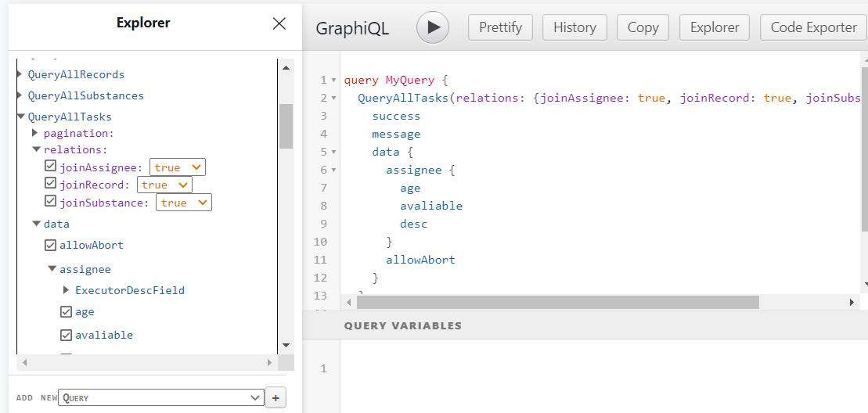Open Add New Query type dropdown
This screenshot has width=868, height=413.
pyautogui.click(x=161, y=397)
